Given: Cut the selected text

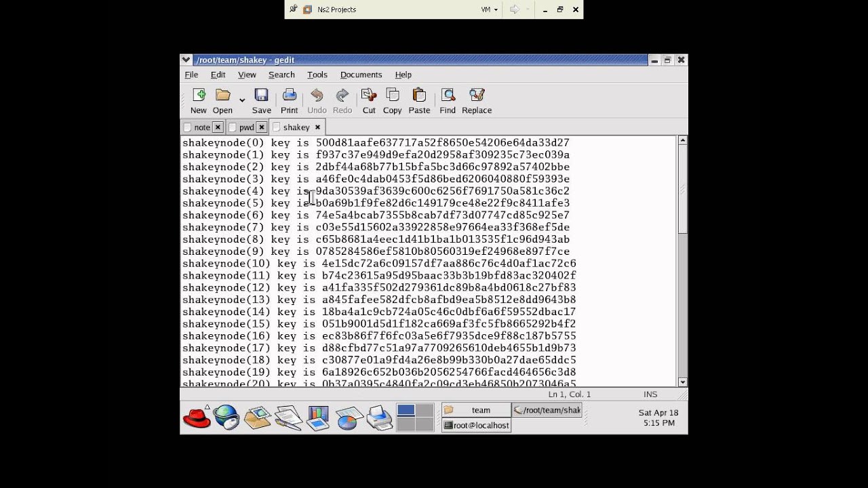Looking at the screenshot, I should point(369,100).
